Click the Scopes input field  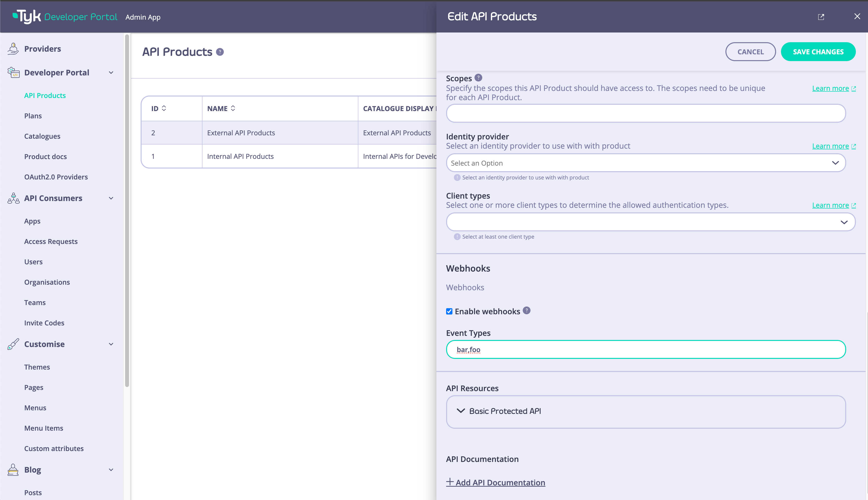pos(645,113)
